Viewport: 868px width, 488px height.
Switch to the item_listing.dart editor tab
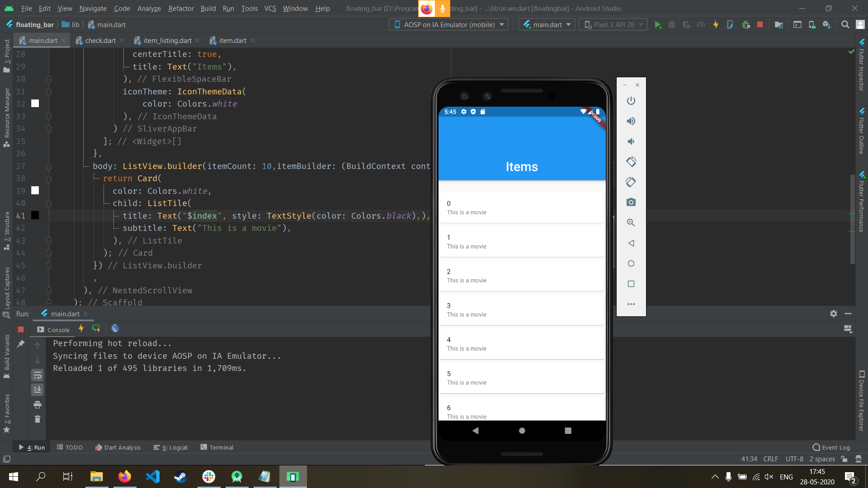point(166,40)
